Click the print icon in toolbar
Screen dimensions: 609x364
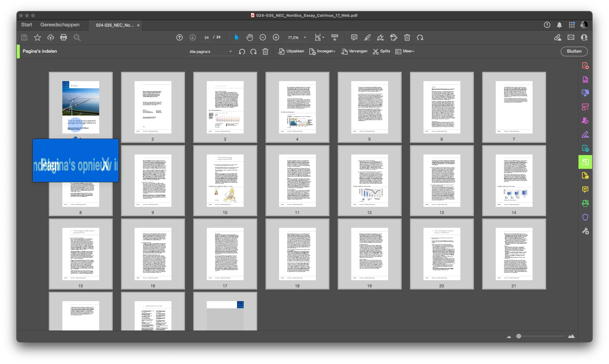coord(64,37)
